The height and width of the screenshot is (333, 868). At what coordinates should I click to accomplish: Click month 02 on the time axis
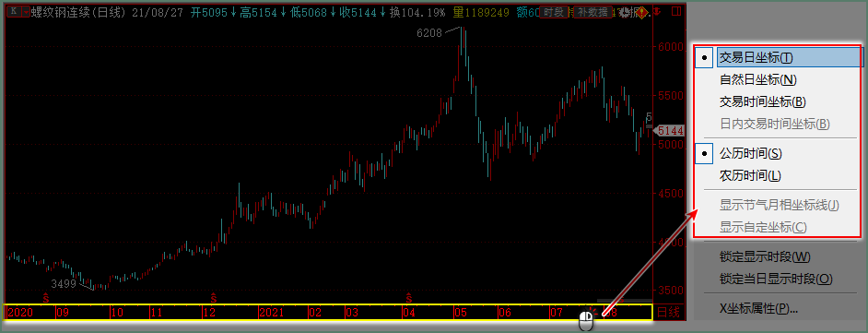315,313
